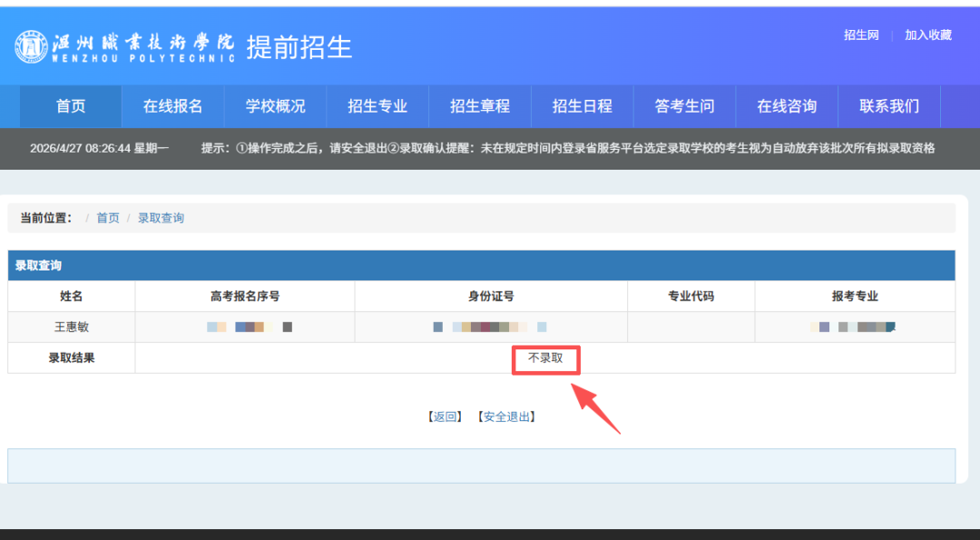Click the 提前招生 title text
This screenshot has width=980, height=540.
(x=299, y=47)
